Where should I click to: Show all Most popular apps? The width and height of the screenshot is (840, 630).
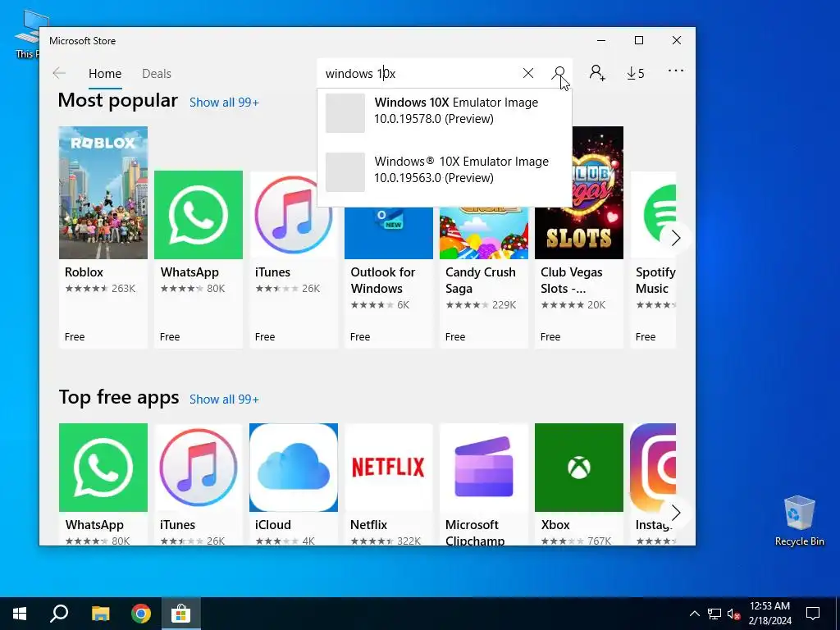(224, 103)
